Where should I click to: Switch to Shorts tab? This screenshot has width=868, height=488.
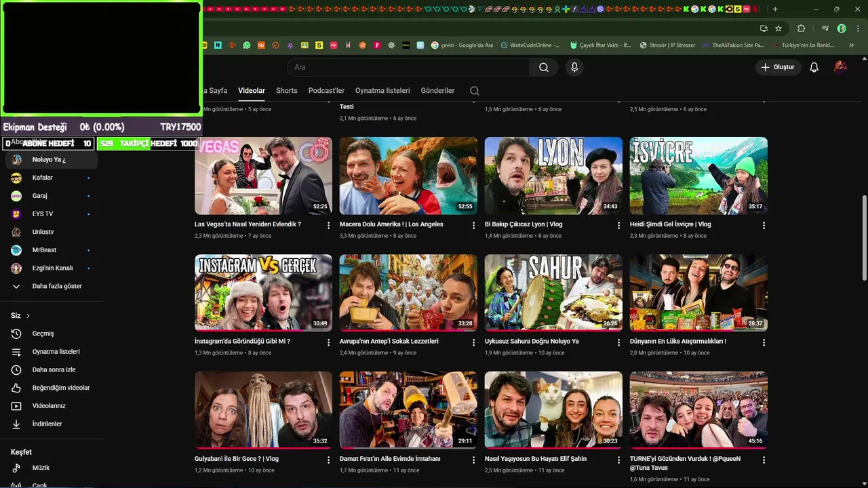point(287,91)
